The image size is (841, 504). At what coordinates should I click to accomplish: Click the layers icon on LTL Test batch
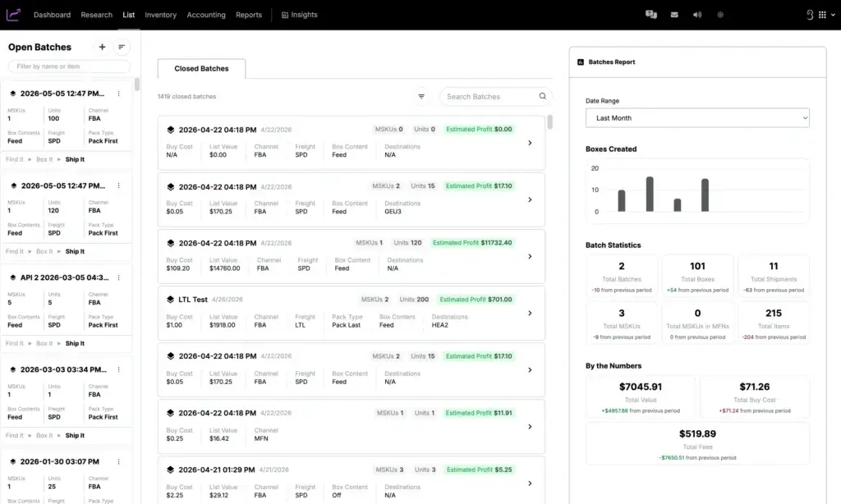coord(171,300)
